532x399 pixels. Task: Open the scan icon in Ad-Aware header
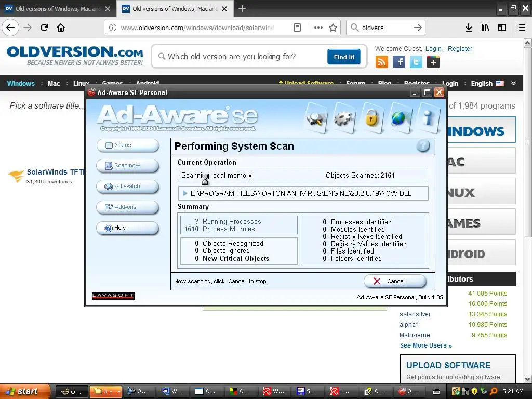316,118
